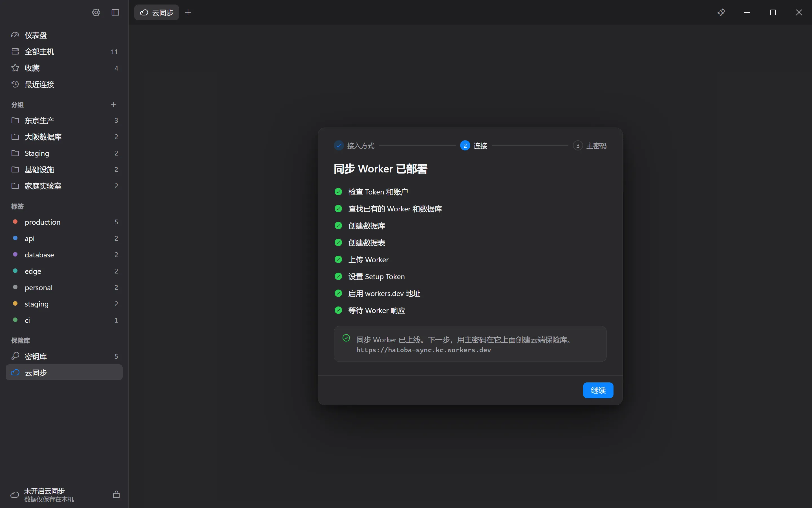Filter by the edge tag
Viewport: 812px width, 508px height.
(x=64, y=271)
